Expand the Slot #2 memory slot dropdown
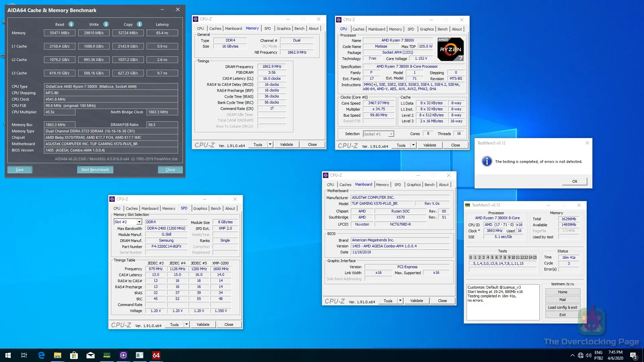This screenshot has height=362, width=644. point(139,222)
